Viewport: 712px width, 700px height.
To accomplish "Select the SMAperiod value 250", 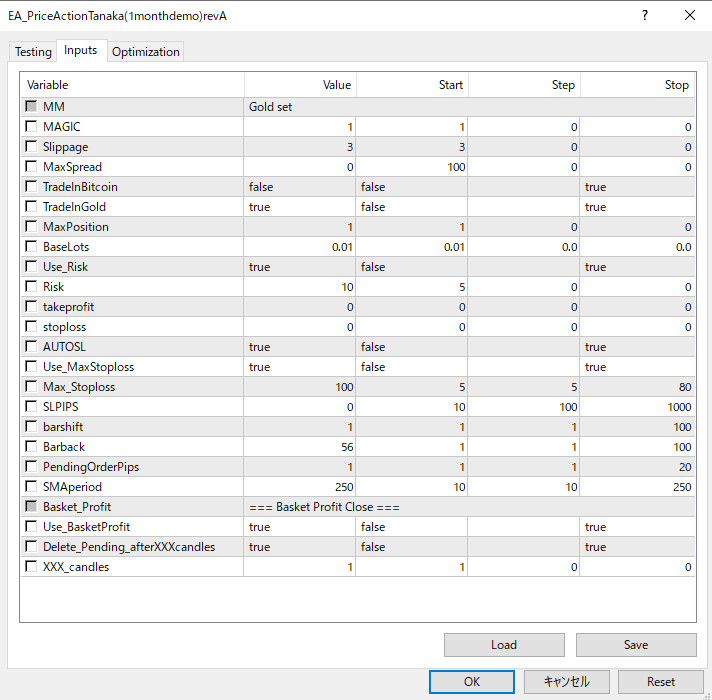I will pos(300,486).
